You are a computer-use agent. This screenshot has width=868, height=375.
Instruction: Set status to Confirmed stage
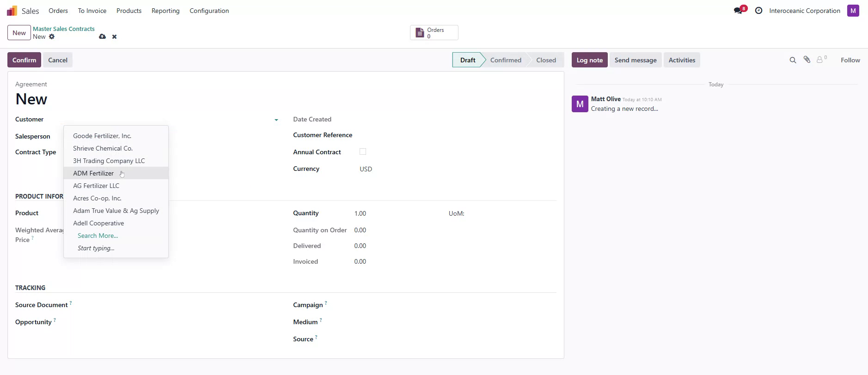point(506,60)
